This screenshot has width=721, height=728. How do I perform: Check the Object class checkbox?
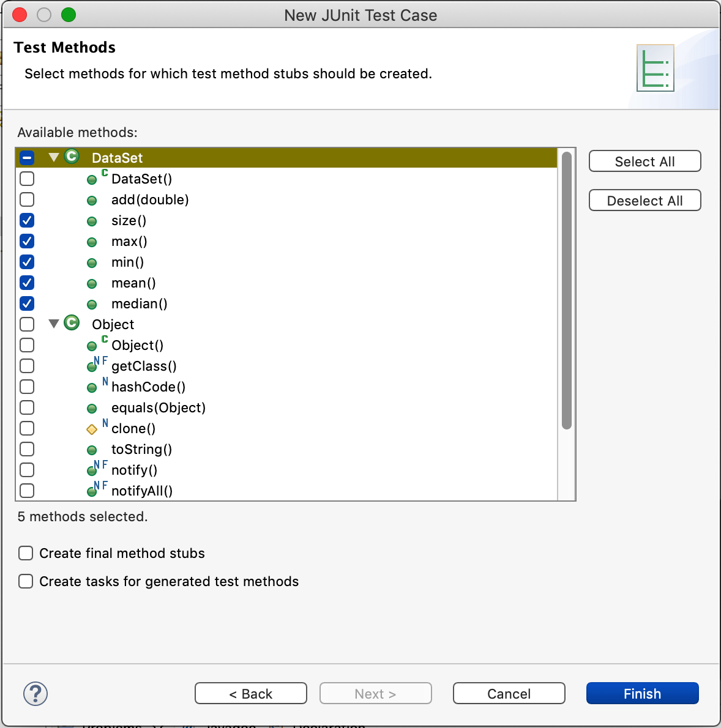tap(27, 324)
